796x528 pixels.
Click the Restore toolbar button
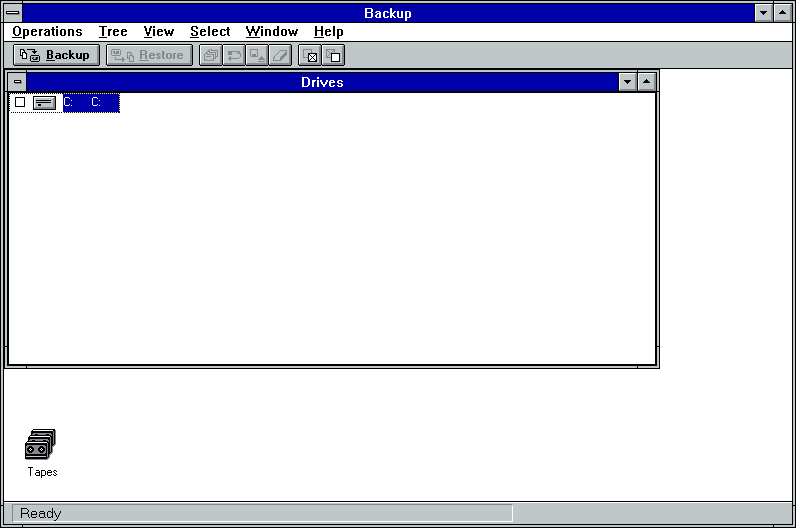click(x=149, y=55)
